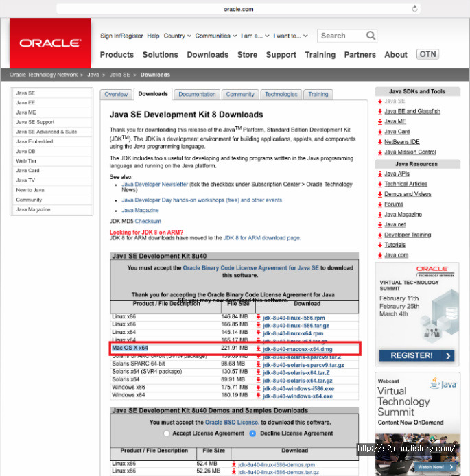Click the Help link in header
The height and width of the screenshot is (476, 470).
tap(153, 36)
